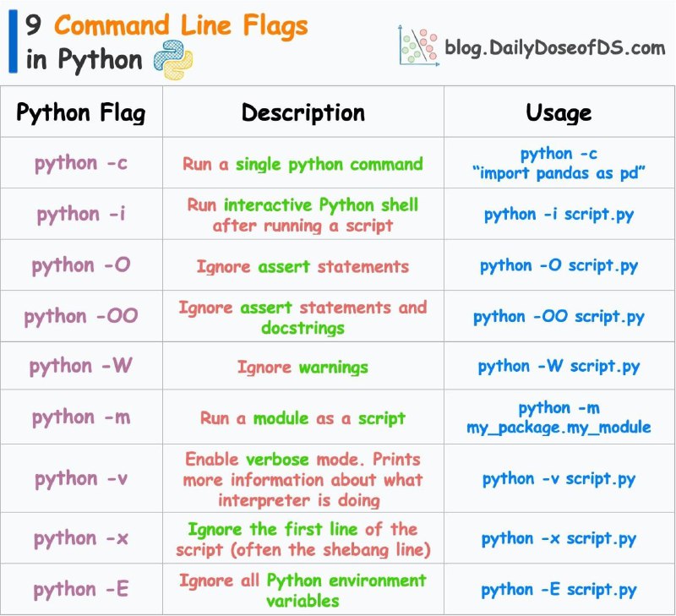Click the 'python -O script.py' usage
This screenshot has height=616, width=676.
(559, 266)
